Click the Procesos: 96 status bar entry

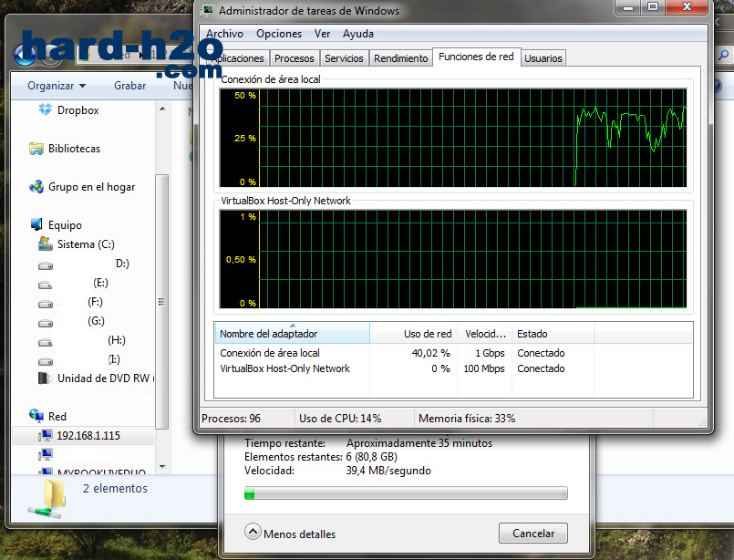(x=232, y=418)
